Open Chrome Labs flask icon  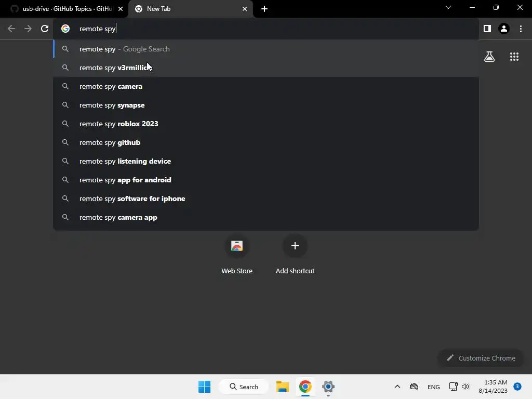[x=489, y=57]
